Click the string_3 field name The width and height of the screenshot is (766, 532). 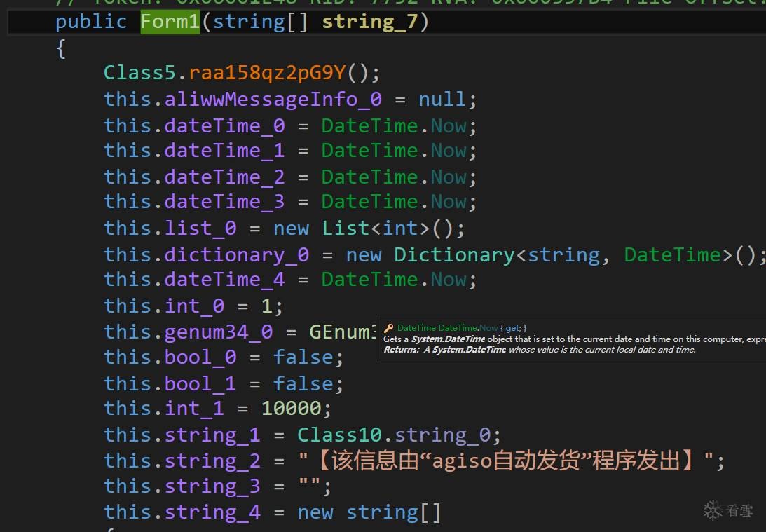(x=212, y=486)
